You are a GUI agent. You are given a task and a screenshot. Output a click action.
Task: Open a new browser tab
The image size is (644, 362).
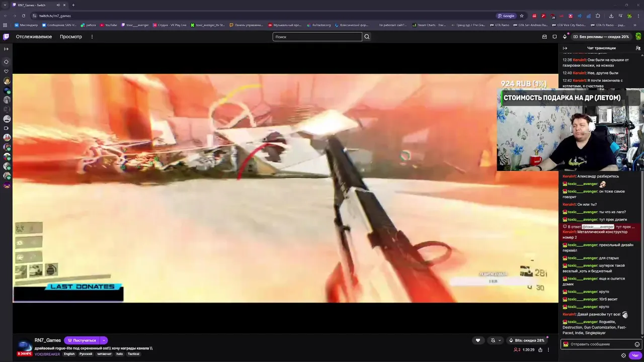(x=73, y=5)
